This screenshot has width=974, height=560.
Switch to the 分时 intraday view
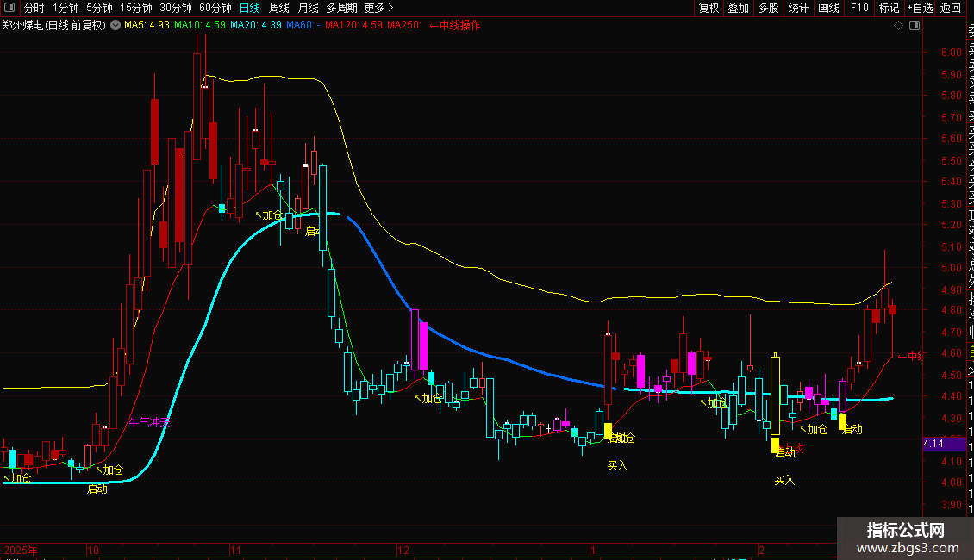coord(34,8)
